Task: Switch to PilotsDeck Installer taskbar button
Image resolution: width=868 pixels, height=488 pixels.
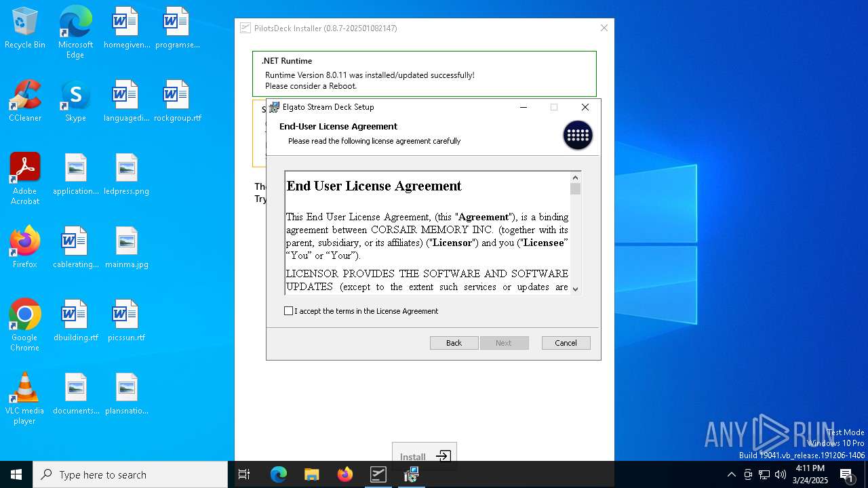Action: (x=378, y=474)
